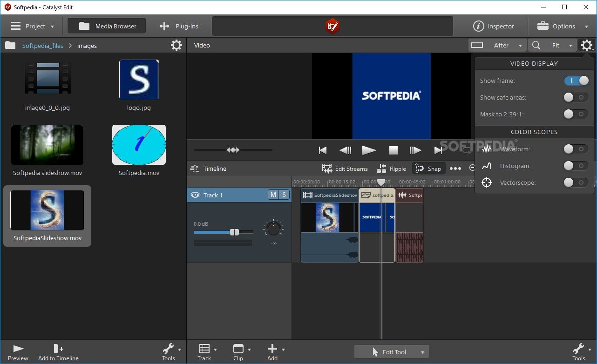Click the Track 1 volume slider handle
The width and height of the screenshot is (597, 364).
[x=235, y=232]
